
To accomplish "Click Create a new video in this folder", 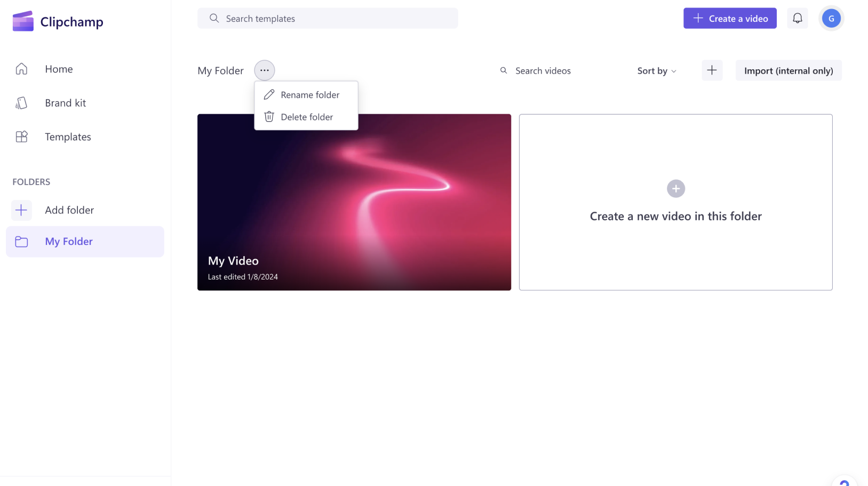I will tap(675, 202).
